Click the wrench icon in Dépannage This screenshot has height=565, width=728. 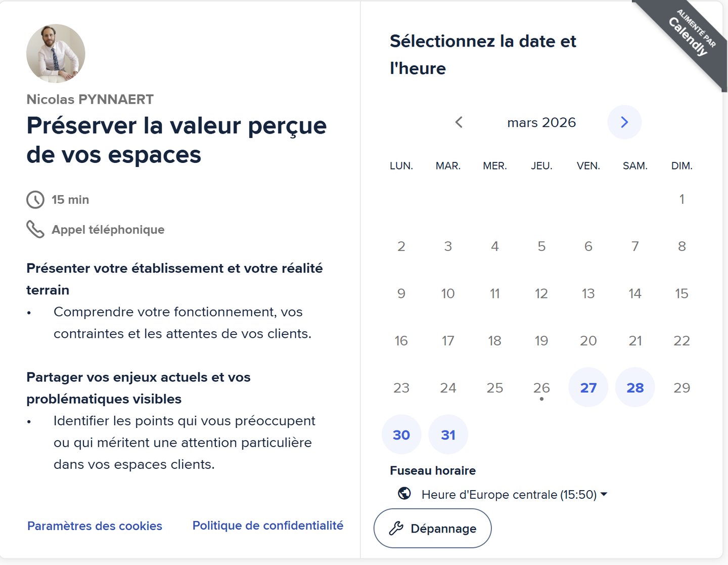coord(396,529)
